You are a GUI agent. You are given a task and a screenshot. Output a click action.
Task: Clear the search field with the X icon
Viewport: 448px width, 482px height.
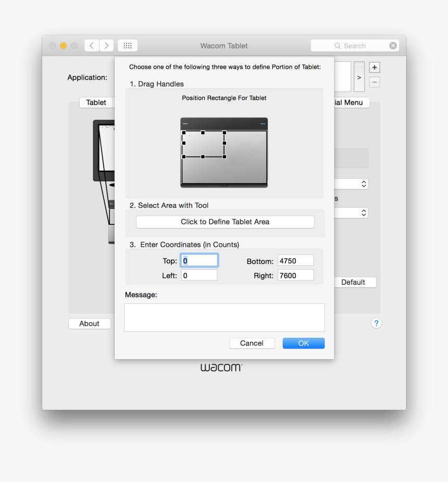393,46
